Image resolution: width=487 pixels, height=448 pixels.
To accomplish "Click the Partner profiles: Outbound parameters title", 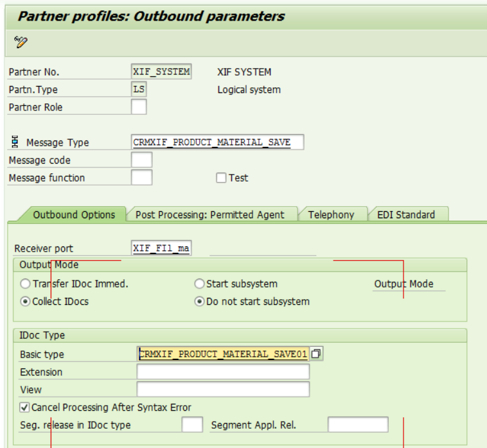I will pyautogui.click(x=151, y=16).
